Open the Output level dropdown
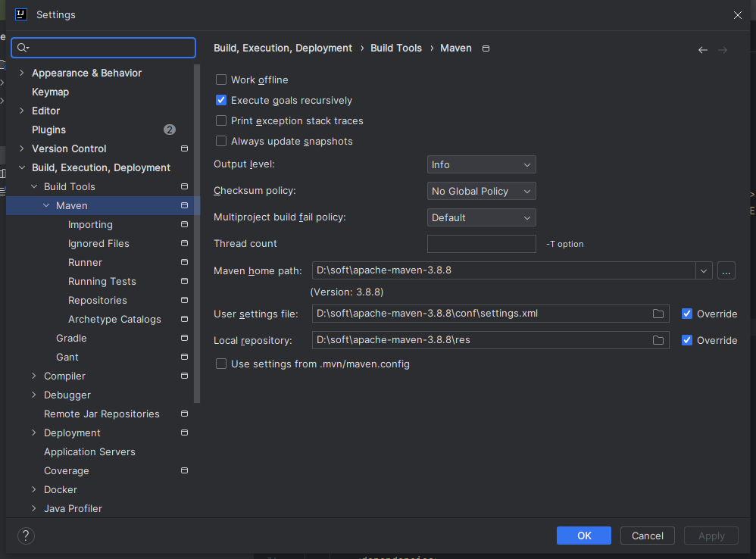This screenshot has height=559, width=756. [481, 165]
